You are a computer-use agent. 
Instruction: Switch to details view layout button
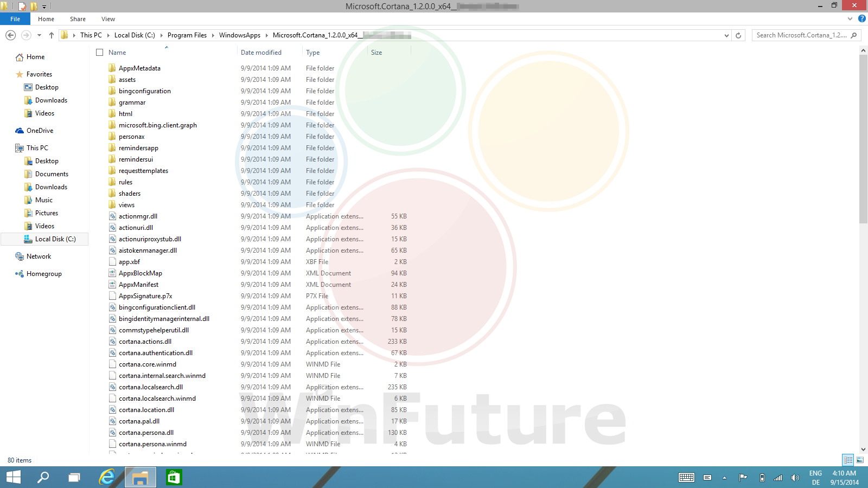[848, 460]
